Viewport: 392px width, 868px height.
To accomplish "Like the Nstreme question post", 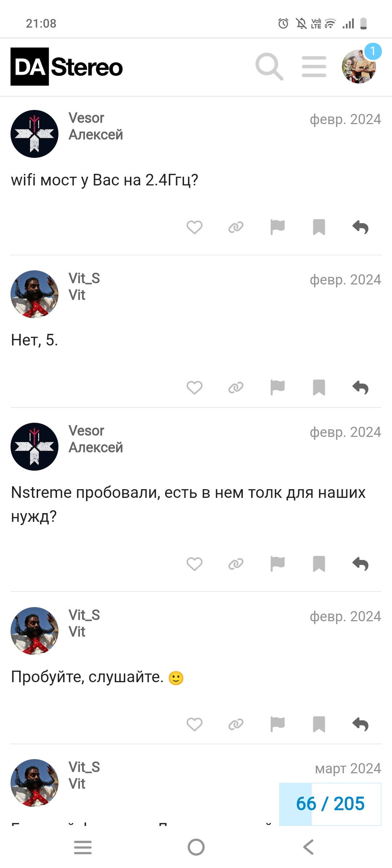I will [x=195, y=564].
